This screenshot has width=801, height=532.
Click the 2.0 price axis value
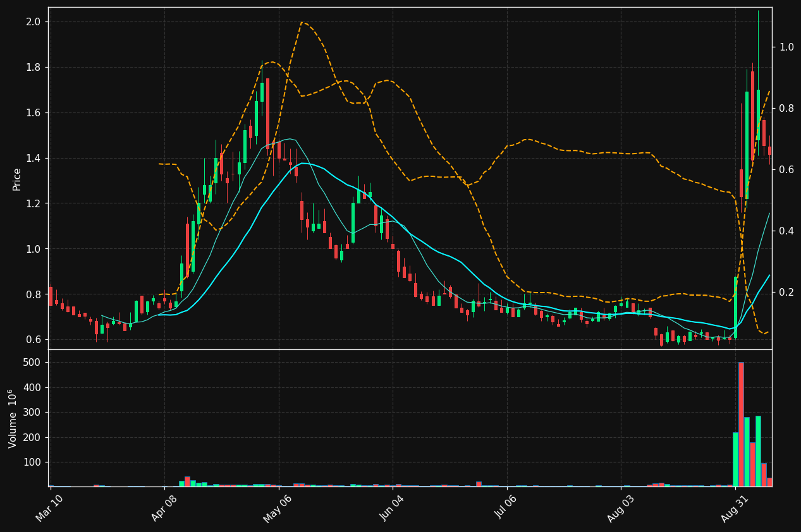point(34,22)
